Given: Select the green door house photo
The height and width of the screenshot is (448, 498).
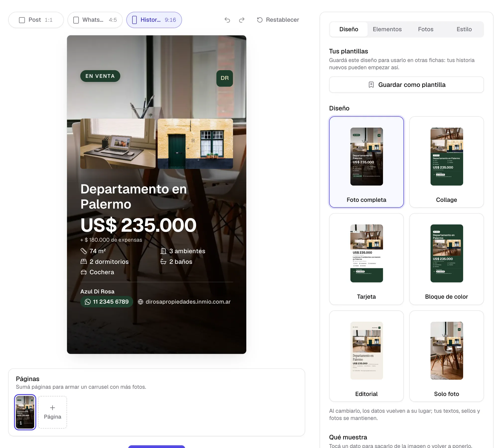Looking at the screenshot, I should click(x=195, y=144).
